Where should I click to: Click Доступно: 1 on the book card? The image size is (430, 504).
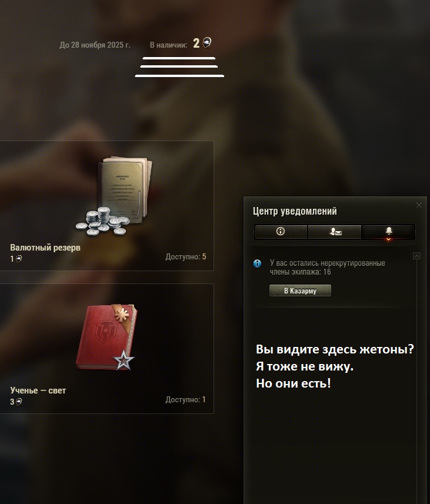[x=185, y=399]
